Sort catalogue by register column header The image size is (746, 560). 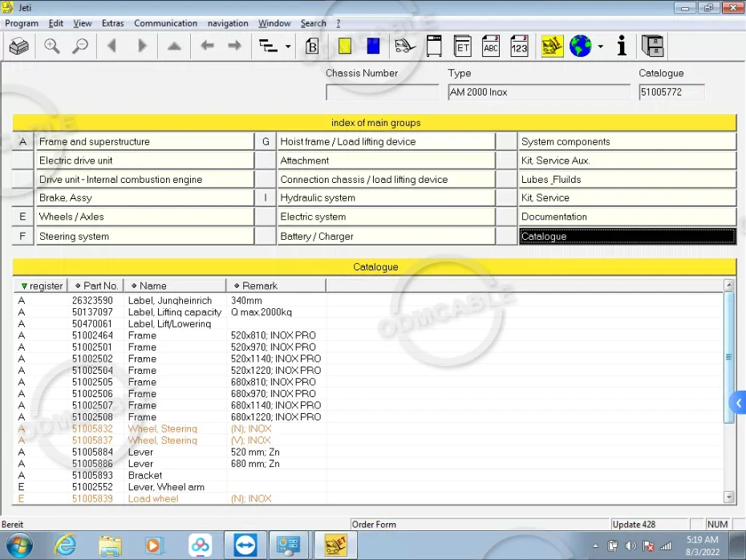tap(41, 286)
